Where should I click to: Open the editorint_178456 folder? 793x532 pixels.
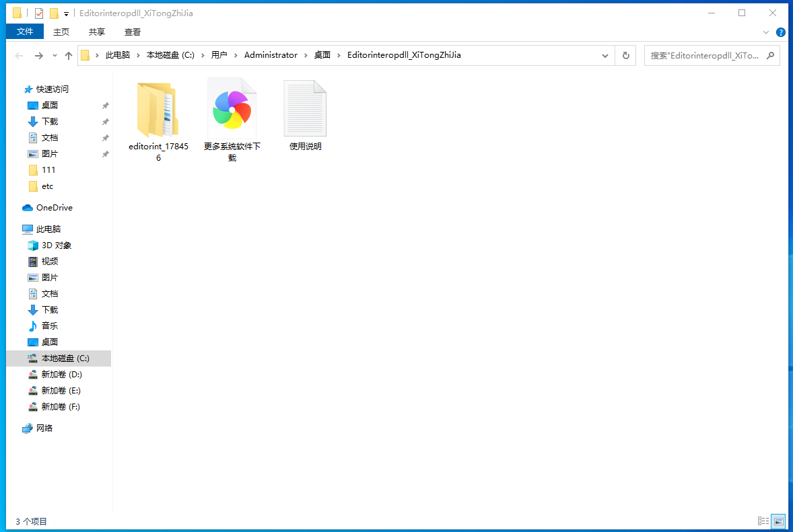158,121
